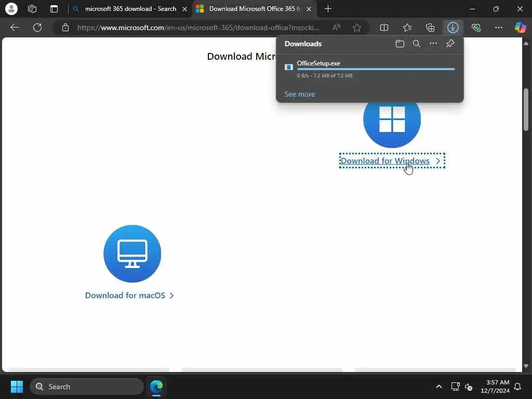This screenshot has width=532, height=399.
Task: Close the Download Microsoft Office 365 tab
Action: (309, 9)
